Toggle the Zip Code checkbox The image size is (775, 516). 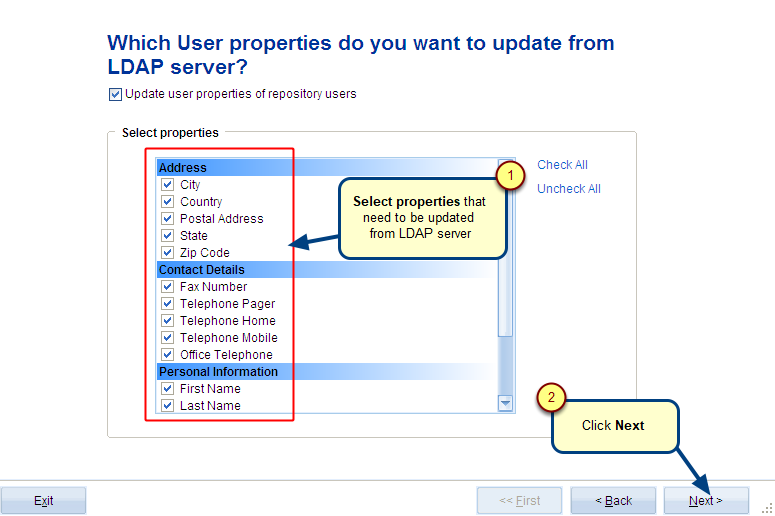(168, 253)
